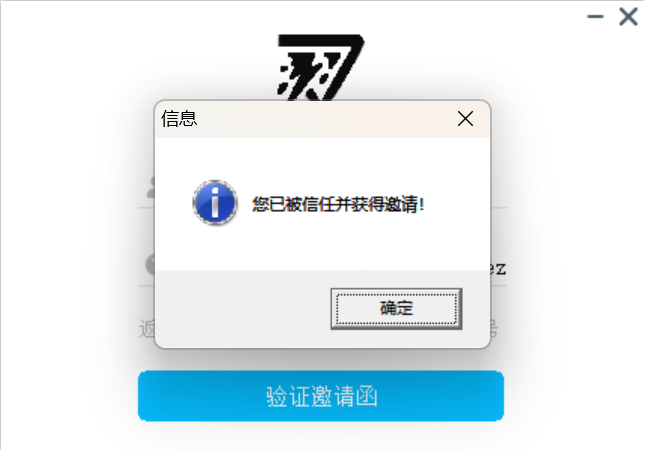Close the main login window
The width and height of the screenshot is (645, 450).
tap(628, 17)
